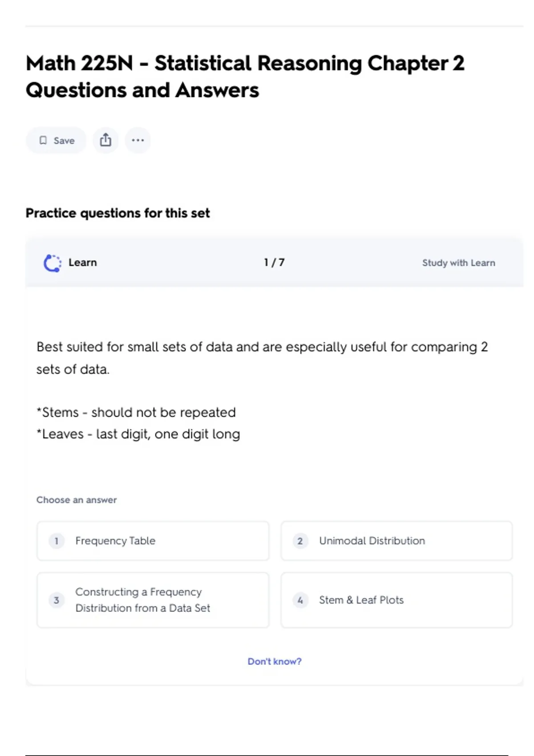Click the Learn mode circular icon

[x=53, y=263]
